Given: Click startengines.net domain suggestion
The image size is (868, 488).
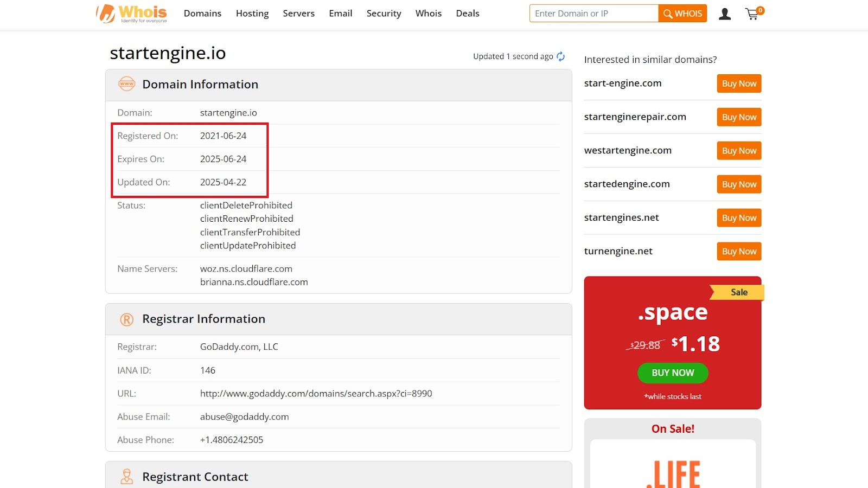Looking at the screenshot, I should pyautogui.click(x=622, y=218).
